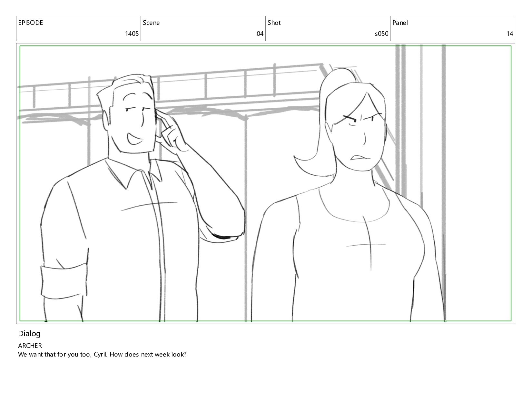This screenshot has width=532, height=411.
Task: Click the ARCHER speaker name
Action: tap(30, 346)
